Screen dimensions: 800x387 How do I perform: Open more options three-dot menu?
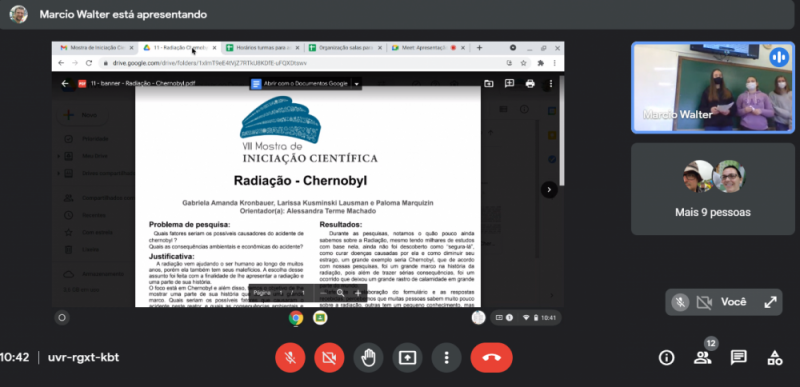click(446, 357)
